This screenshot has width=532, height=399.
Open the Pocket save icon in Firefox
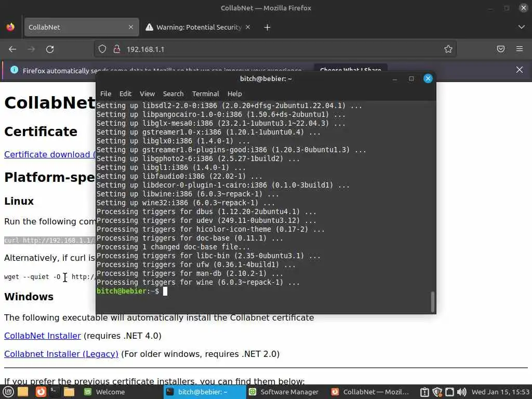[501, 49]
